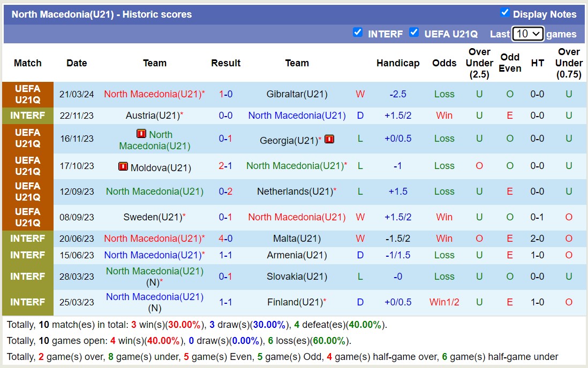This screenshot has width=588, height=368.
Task: Uncheck the INTERF filter checkbox
Action: [358, 32]
